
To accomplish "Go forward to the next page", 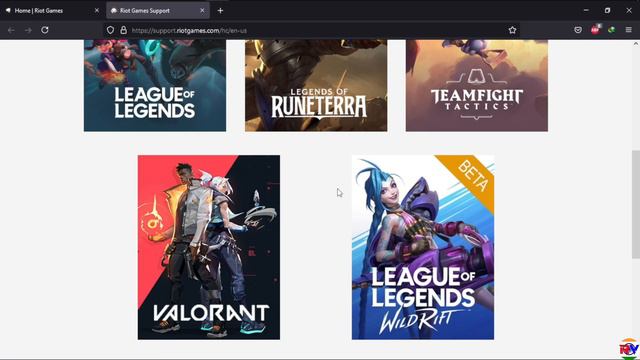I will [x=28, y=30].
